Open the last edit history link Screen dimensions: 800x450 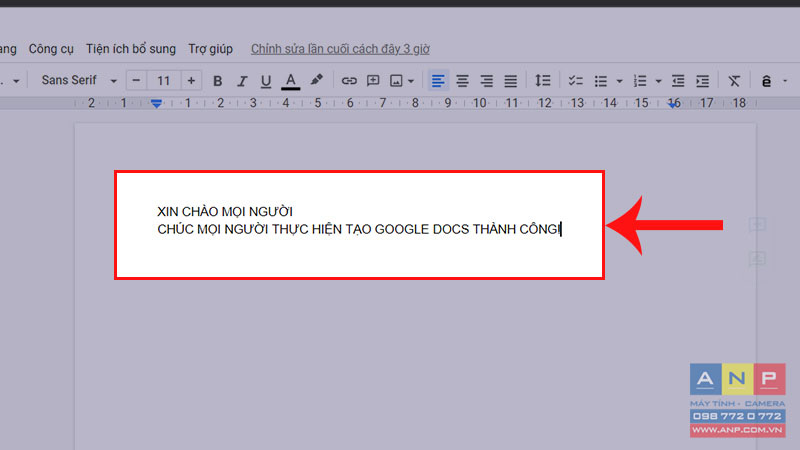point(340,49)
